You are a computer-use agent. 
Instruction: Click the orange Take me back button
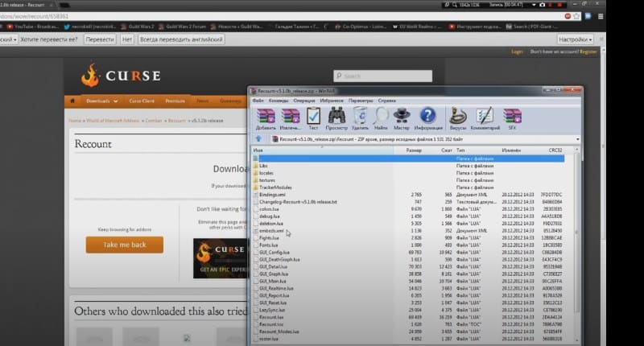[x=125, y=245]
